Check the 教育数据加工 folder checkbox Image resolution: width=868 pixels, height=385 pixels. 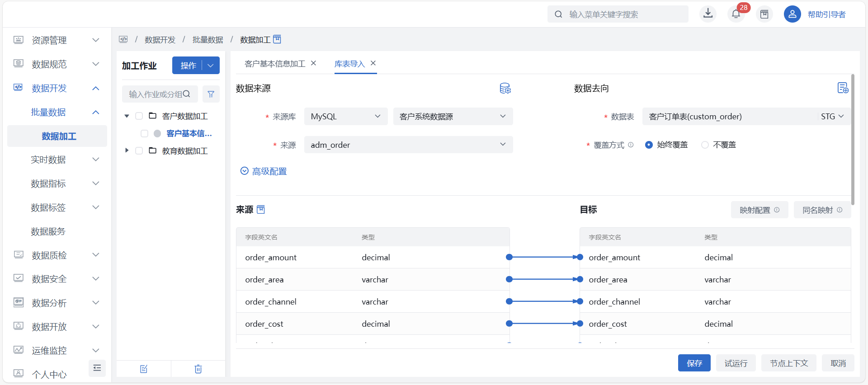[139, 150]
